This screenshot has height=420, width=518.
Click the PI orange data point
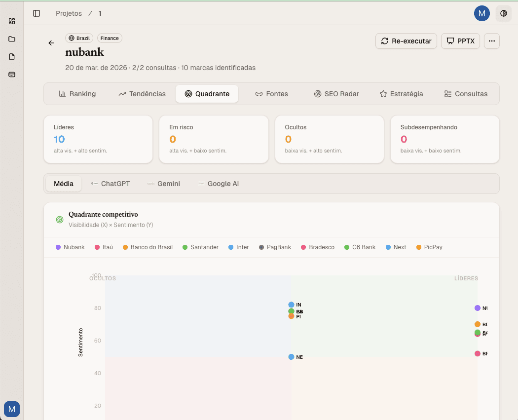tap(291, 316)
